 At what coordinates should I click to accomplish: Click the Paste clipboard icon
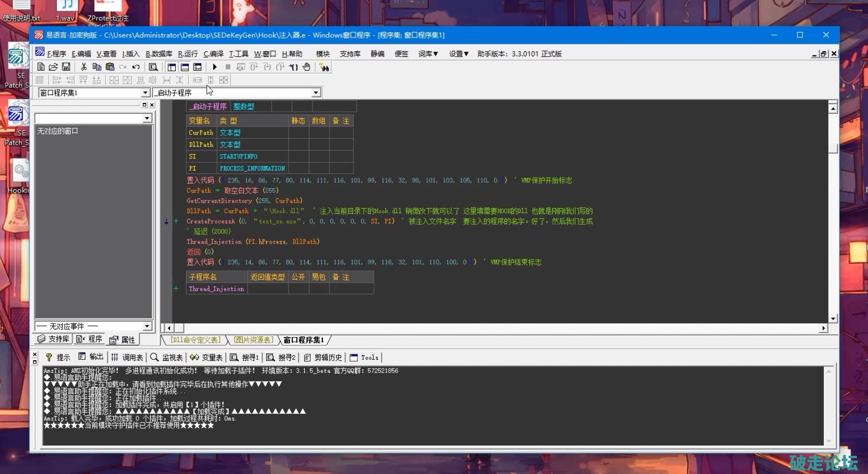pos(110,67)
